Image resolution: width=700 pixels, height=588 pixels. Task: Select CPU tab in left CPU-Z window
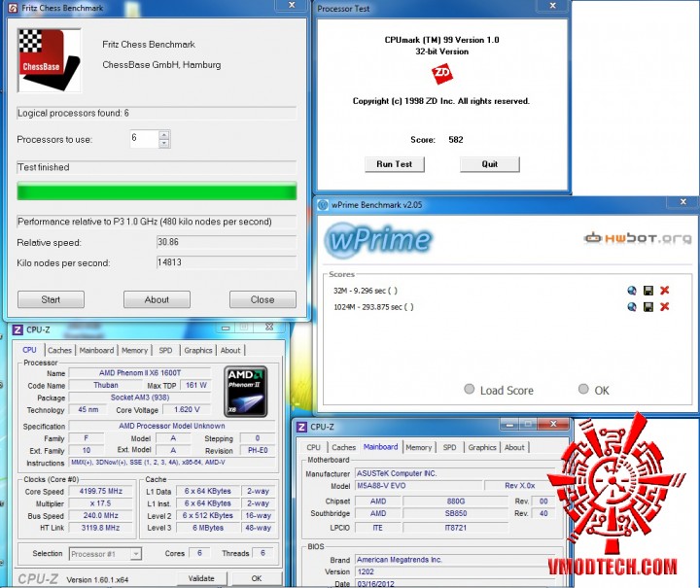tap(29, 350)
